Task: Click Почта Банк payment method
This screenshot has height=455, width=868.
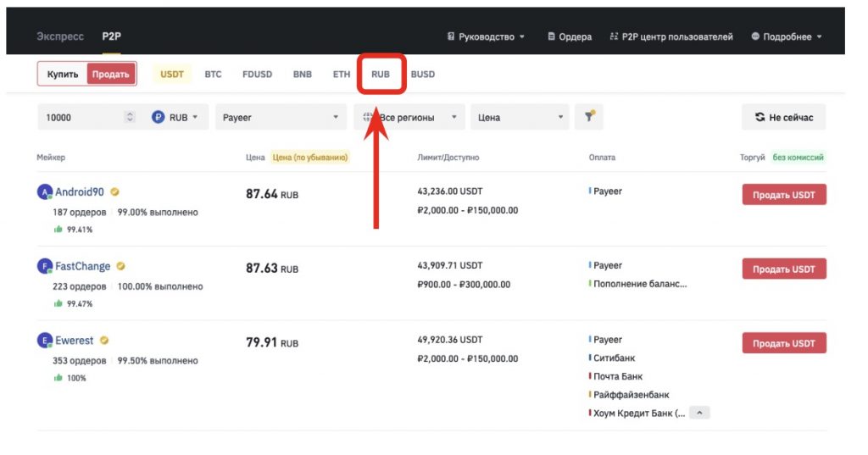Action: (x=618, y=376)
